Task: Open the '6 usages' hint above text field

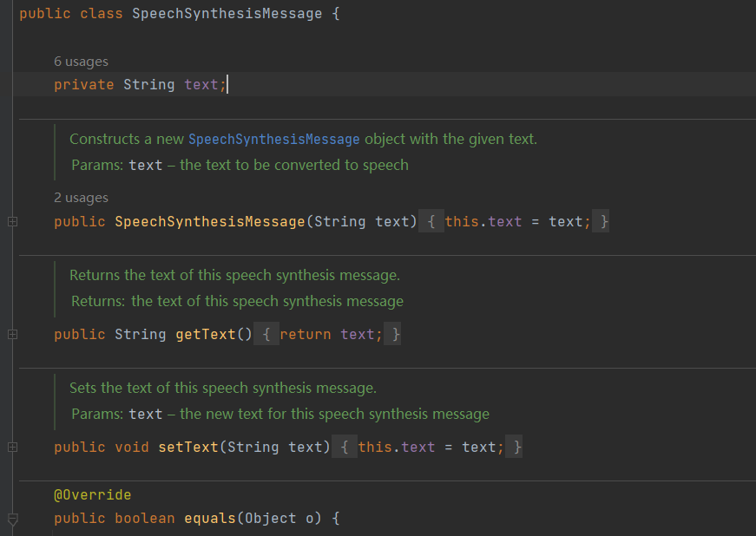Action: click(81, 62)
